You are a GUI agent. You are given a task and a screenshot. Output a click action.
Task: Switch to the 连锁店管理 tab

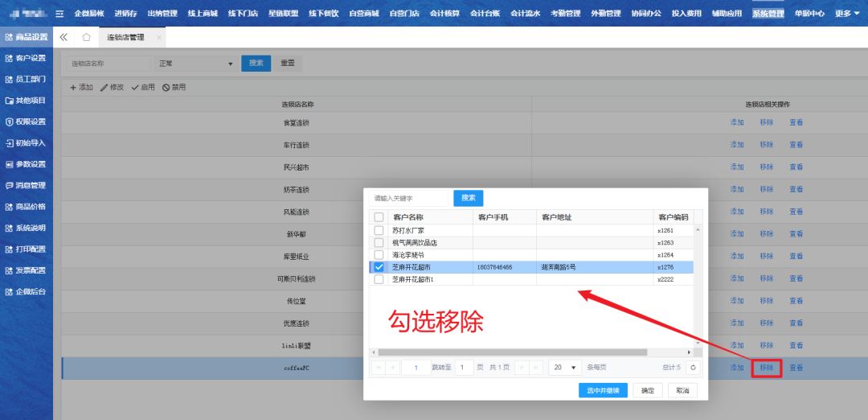(x=125, y=37)
